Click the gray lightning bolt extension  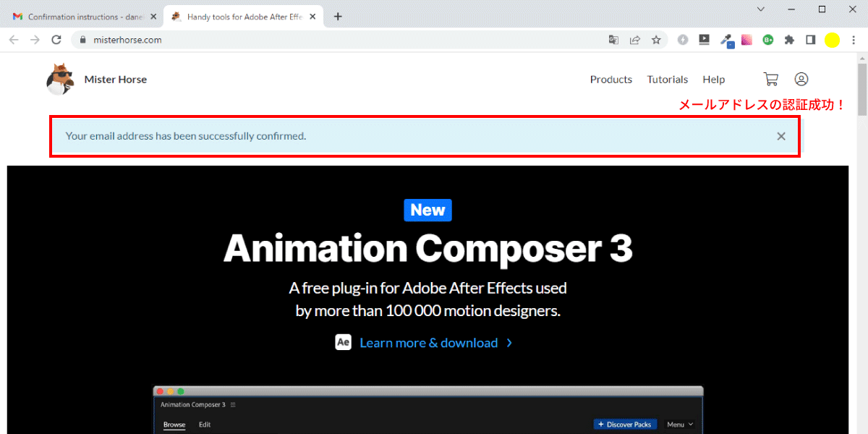click(x=683, y=40)
